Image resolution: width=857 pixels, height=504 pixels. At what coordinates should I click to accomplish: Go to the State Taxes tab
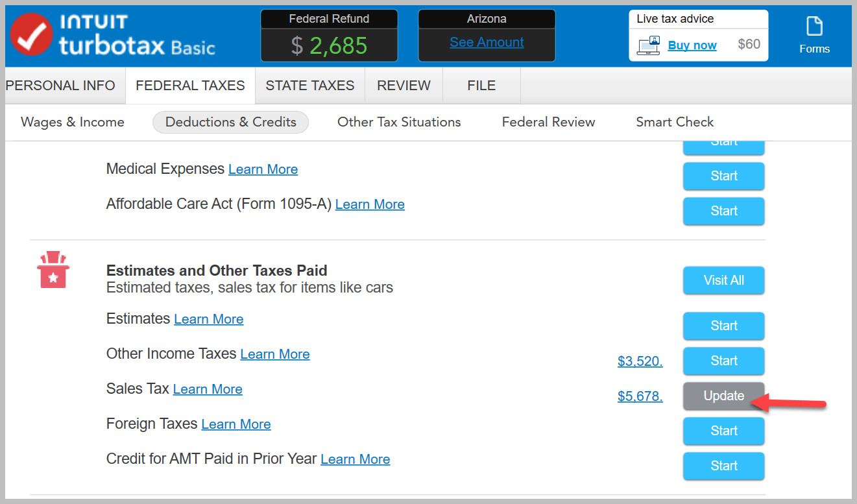tap(310, 86)
